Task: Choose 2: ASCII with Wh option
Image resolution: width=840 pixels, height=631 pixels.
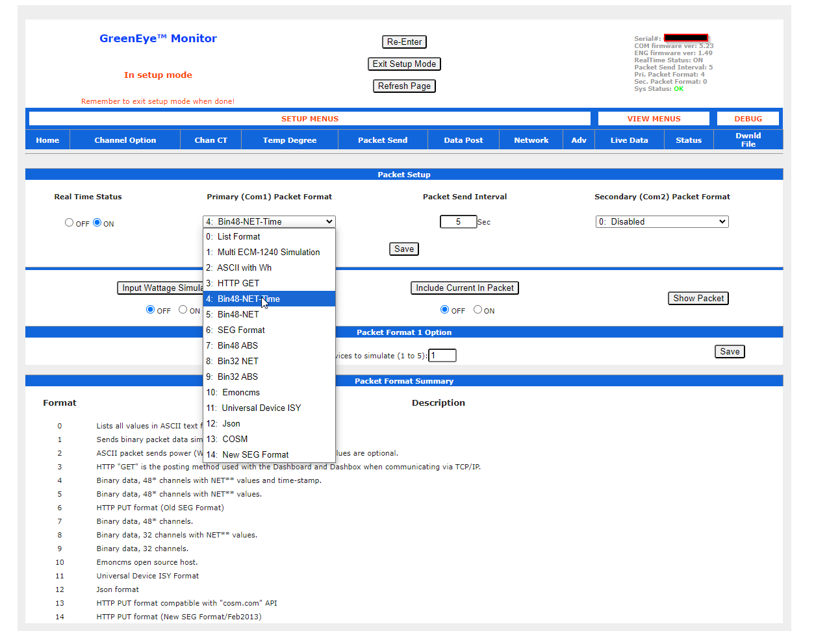Action: (269, 268)
